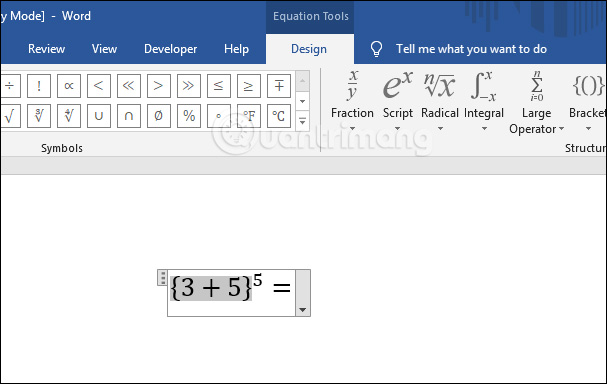The width and height of the screenshot is (607, 384).
Task: Switch to the Developer tab
Action: [170, 49]
